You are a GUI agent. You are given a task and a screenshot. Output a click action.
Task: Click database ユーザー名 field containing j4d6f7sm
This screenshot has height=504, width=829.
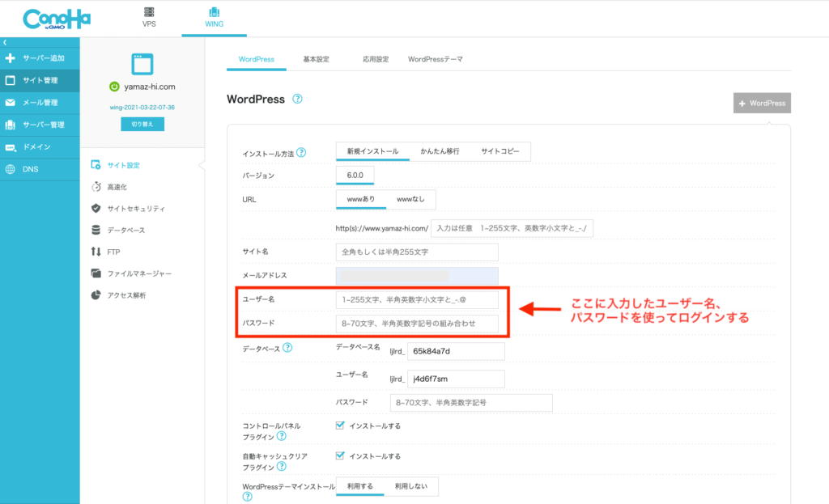click(456, 379)
